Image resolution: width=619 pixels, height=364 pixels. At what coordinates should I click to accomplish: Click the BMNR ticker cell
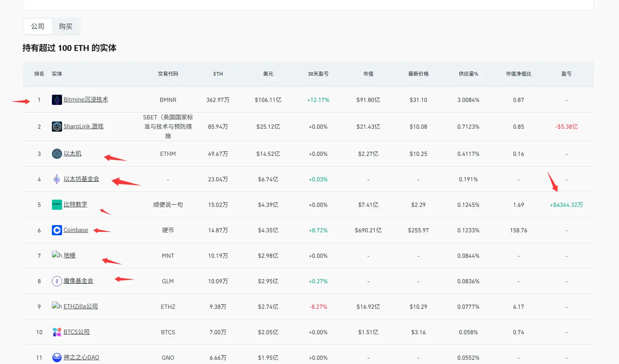click(x=168, y=100)
